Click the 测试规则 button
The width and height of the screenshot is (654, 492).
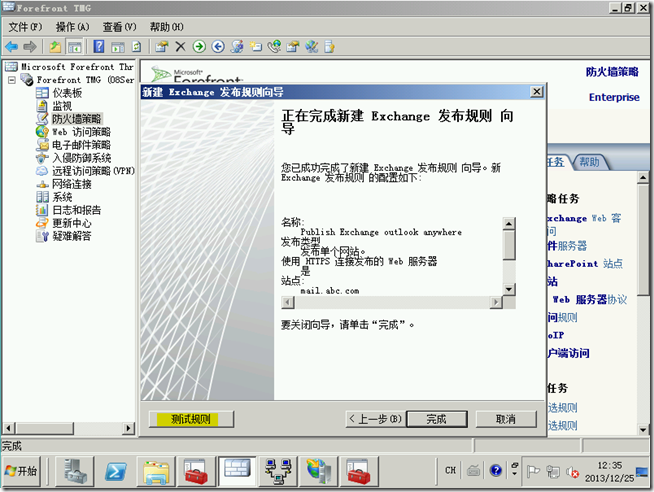(191, 419)
